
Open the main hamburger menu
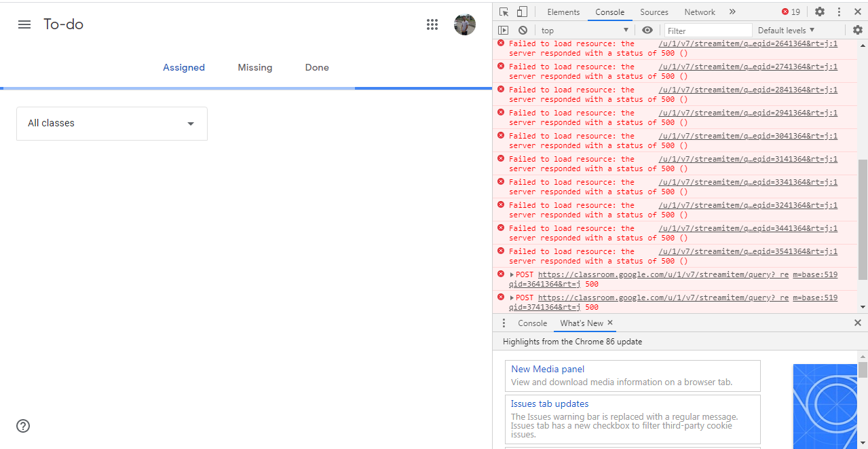click(24, 24)
